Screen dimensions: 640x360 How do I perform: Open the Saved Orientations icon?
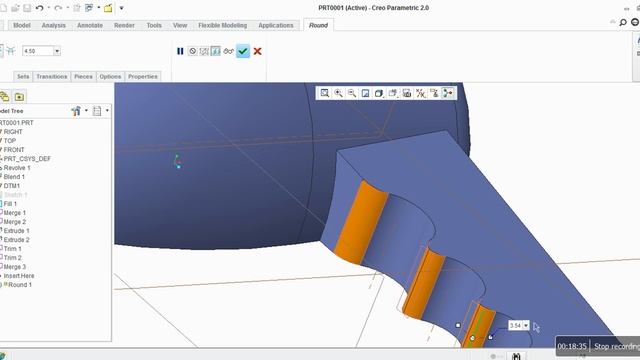click(393, 93)
